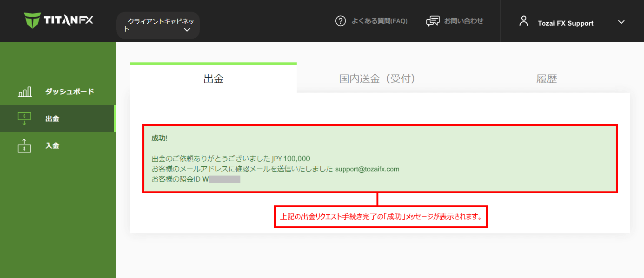
Task: Click the green tab underline indicator
Action: [x=213, y=63]
